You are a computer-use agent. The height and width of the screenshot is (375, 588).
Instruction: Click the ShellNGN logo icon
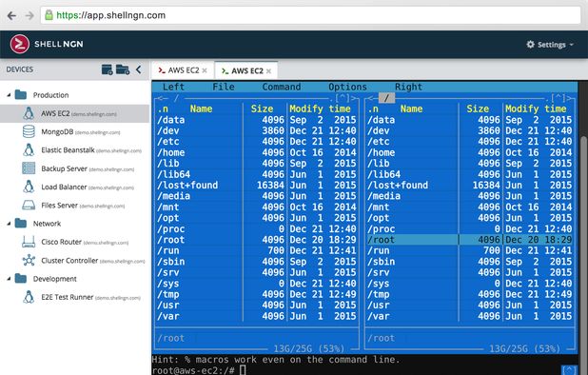(19, 44)
